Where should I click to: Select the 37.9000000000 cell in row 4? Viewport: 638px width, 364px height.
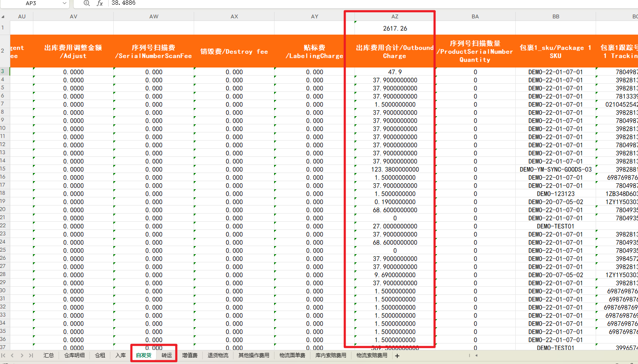(395, 80)
